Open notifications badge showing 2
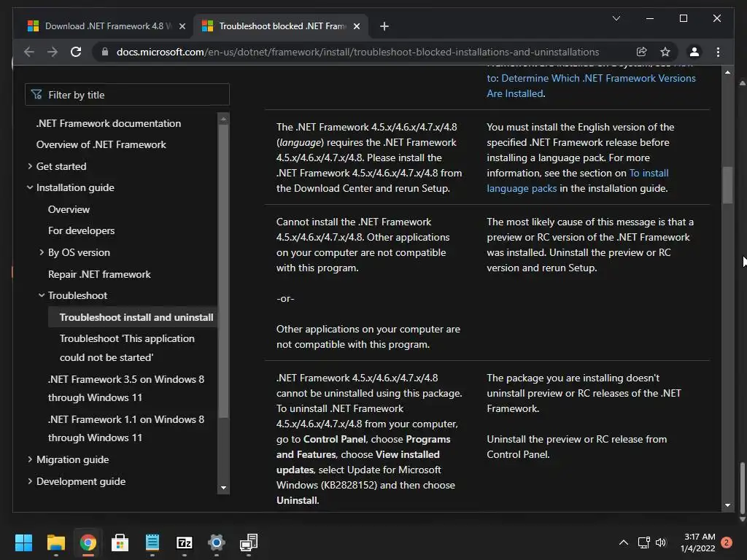 (727, 542)
